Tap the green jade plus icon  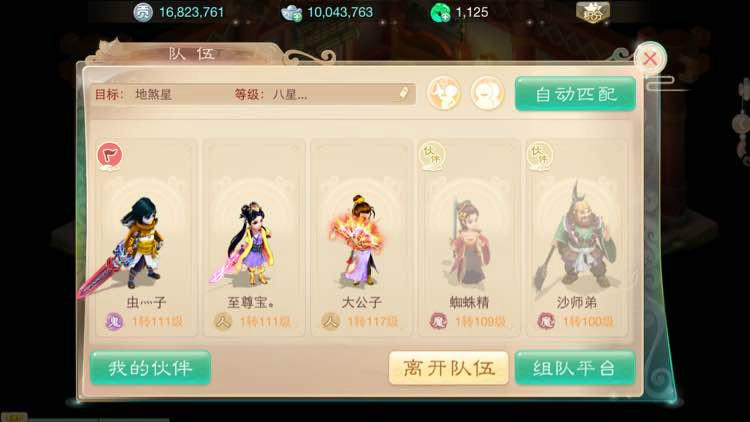[440, 13]
